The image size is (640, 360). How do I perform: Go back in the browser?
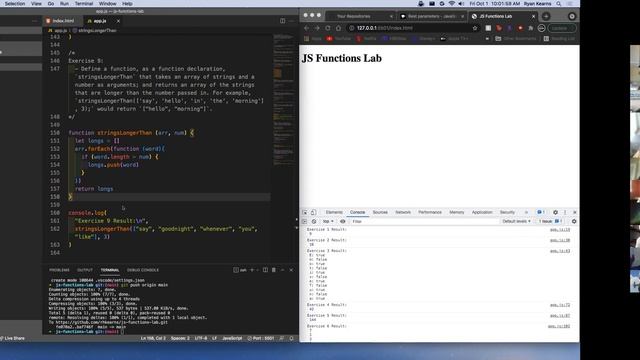tap(307, 28)
